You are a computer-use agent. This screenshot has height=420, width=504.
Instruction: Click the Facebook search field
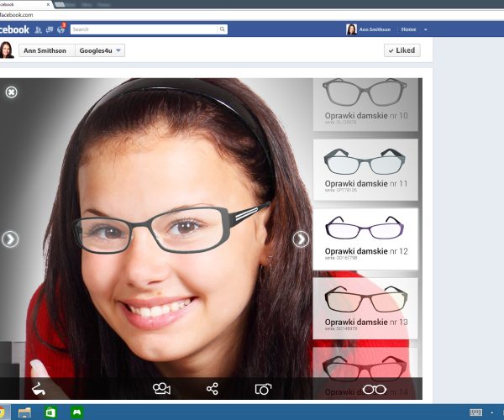[x=144, y=29]
